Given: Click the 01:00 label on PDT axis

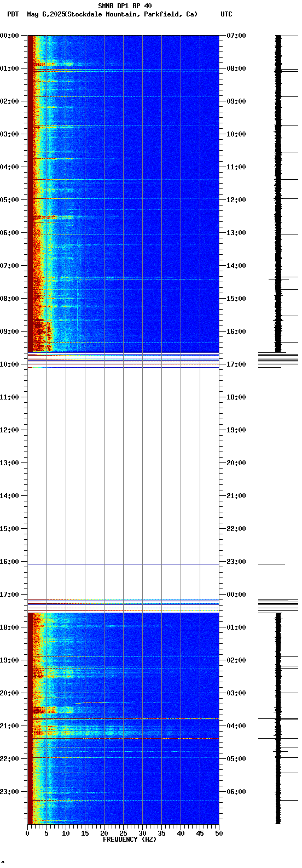Looking at the screenshot, I should pos(9,68).
